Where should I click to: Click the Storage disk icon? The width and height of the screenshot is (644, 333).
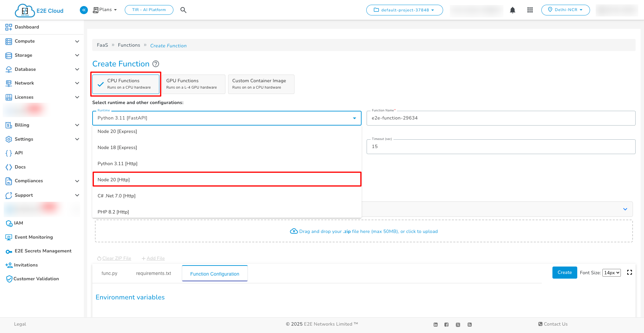[x=9, y=55]
